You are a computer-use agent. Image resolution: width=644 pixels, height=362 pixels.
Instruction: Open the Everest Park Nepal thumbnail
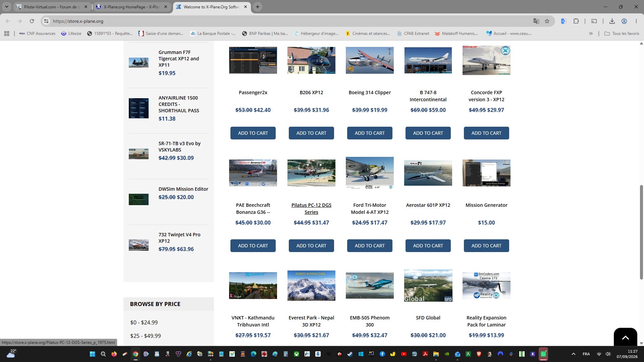(311, 286)
